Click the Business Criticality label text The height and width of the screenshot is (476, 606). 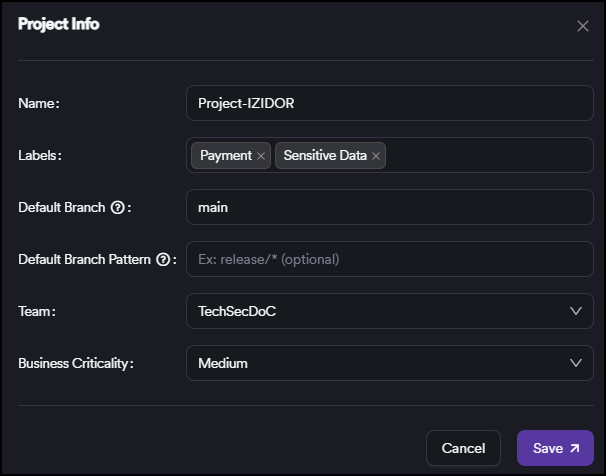[x=76, y=363]
